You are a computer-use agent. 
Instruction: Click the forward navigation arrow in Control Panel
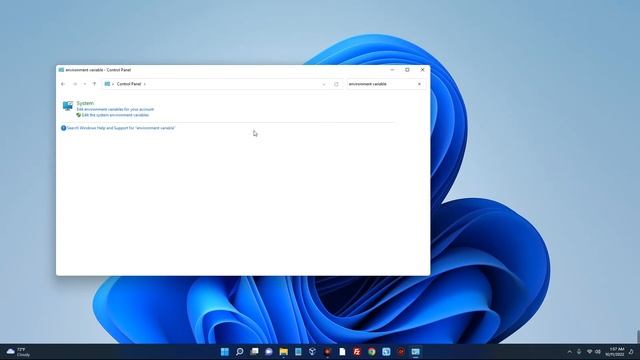[x=75, y=84]
